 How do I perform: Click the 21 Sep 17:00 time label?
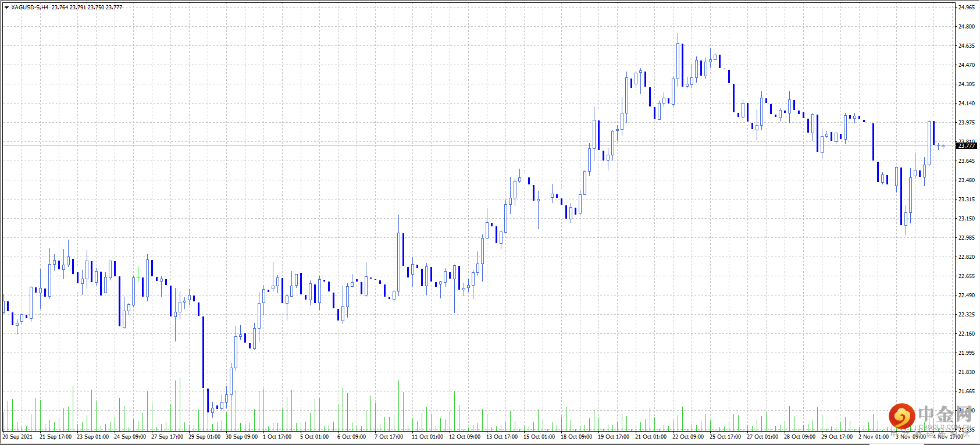tap(56, 437)
